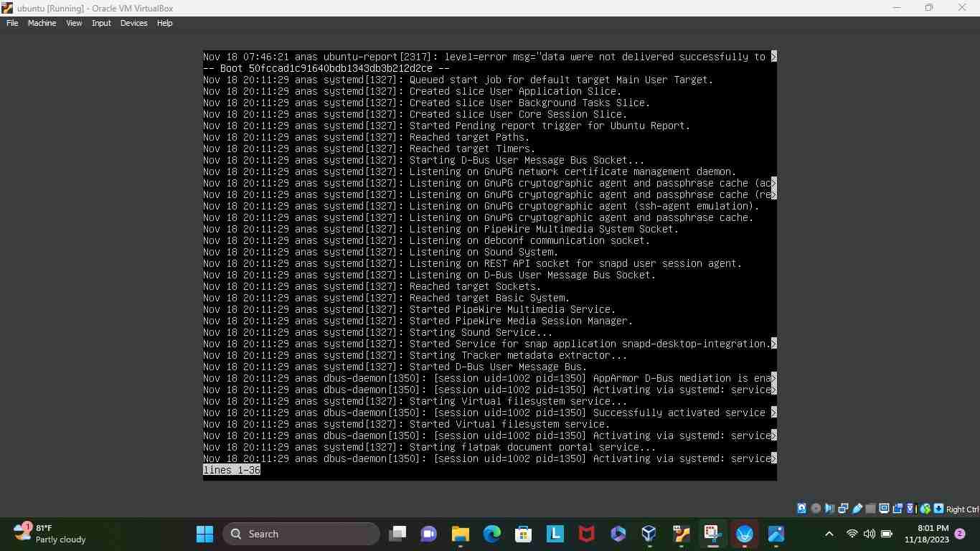Open the Windows Start menu

pyautogui.click(x=204, y=534)
